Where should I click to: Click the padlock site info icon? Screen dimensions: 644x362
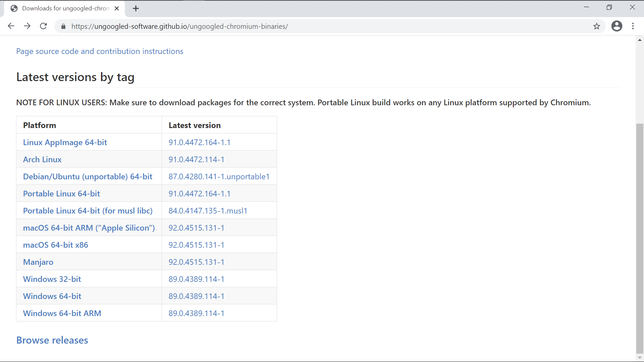63,26
